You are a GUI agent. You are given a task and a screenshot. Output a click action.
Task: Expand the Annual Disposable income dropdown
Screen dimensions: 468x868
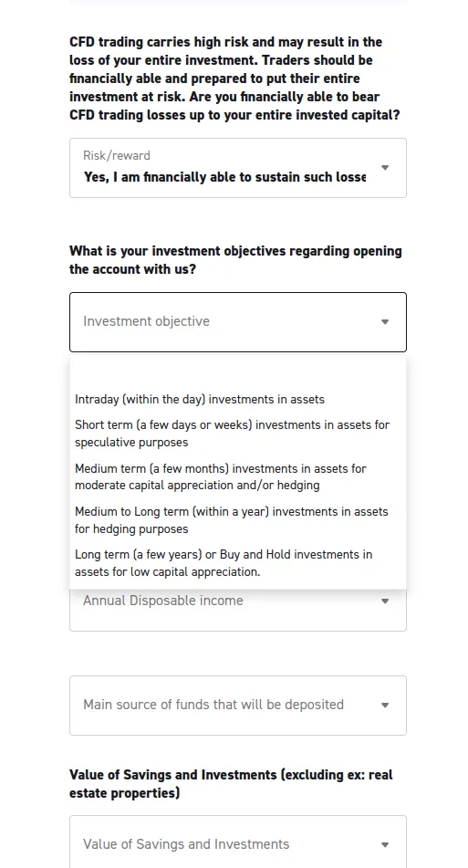(238, 609)
